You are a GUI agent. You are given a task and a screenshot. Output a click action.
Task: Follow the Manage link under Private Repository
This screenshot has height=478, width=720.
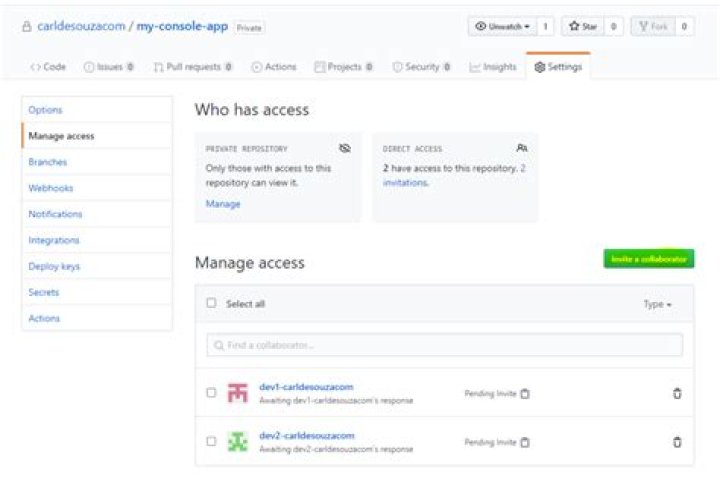click(223, 204)
